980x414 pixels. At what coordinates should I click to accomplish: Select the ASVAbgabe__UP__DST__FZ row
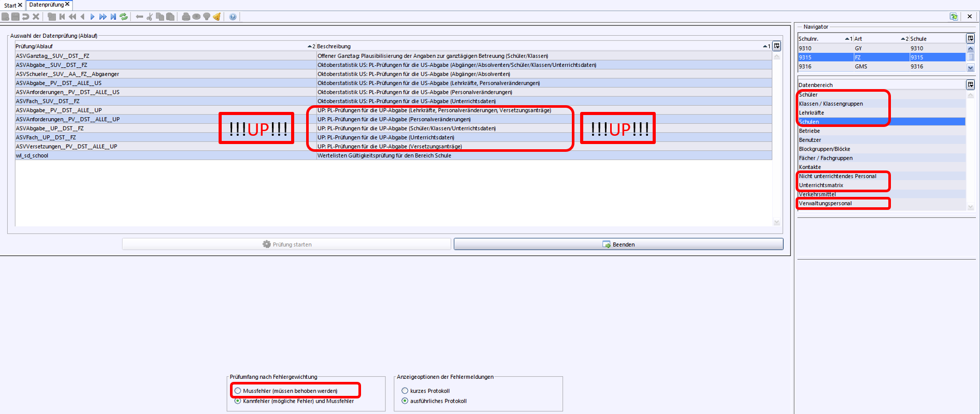tap(394, 128)
